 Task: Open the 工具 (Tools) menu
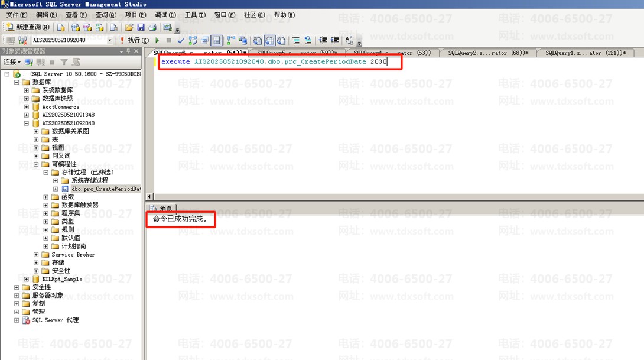coord(195,15)
